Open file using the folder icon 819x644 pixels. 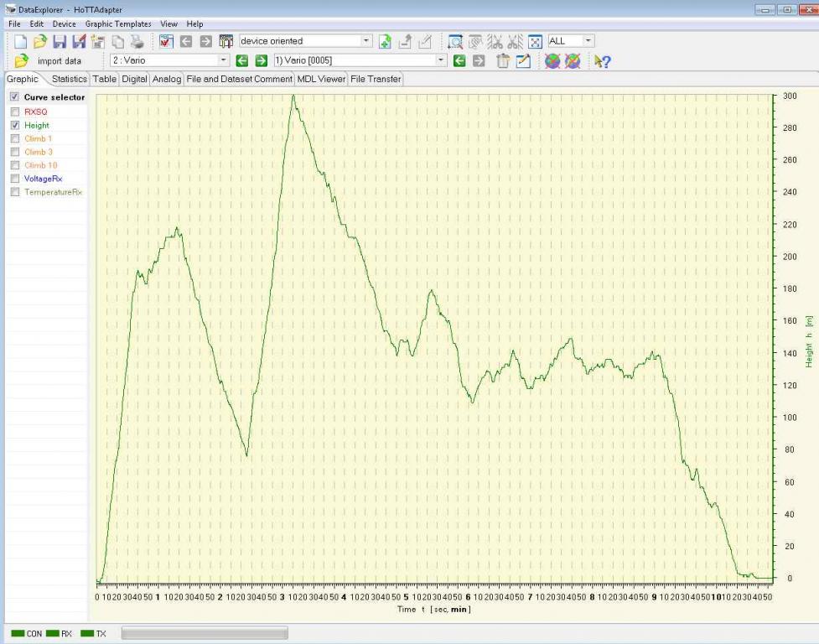(39, 41)
